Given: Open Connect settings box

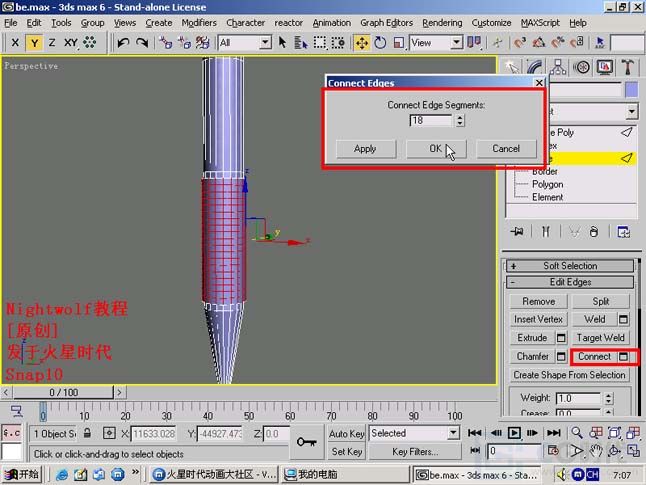Looking at the screenshot, I should pyautogui.click(x=623, y=356).
